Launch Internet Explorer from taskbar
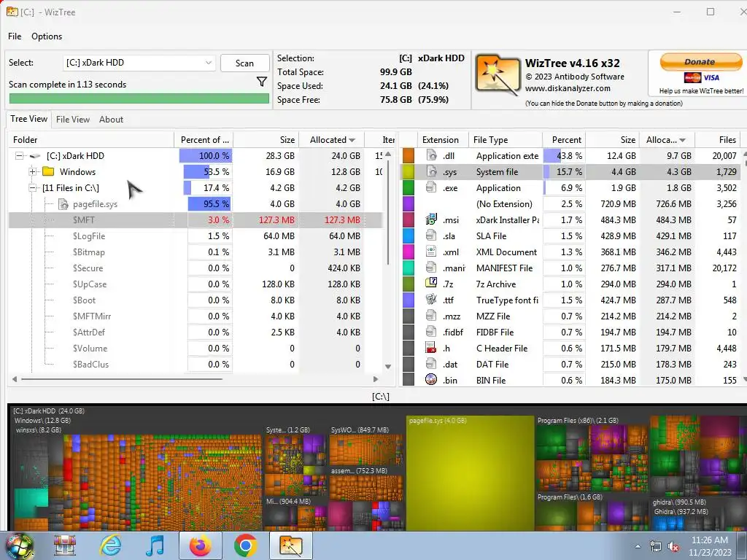Viewport: 747px width, 560px height. [x=110, y=546]
